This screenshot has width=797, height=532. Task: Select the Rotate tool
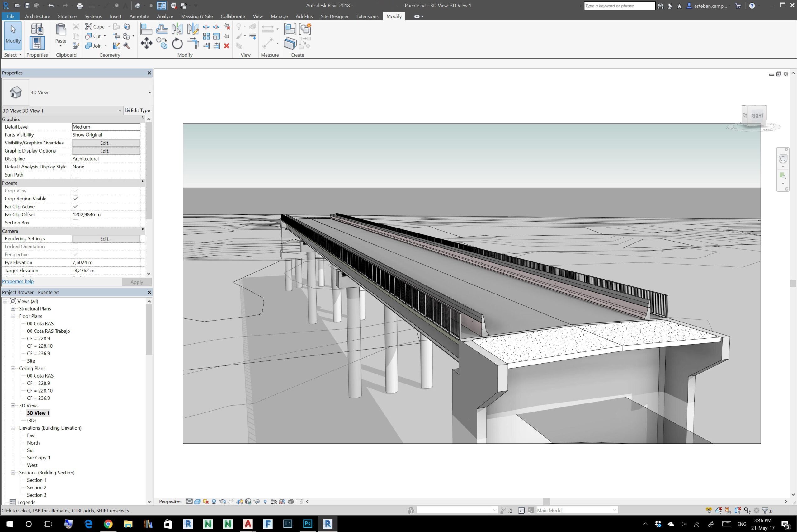click(x=177, y=44)
